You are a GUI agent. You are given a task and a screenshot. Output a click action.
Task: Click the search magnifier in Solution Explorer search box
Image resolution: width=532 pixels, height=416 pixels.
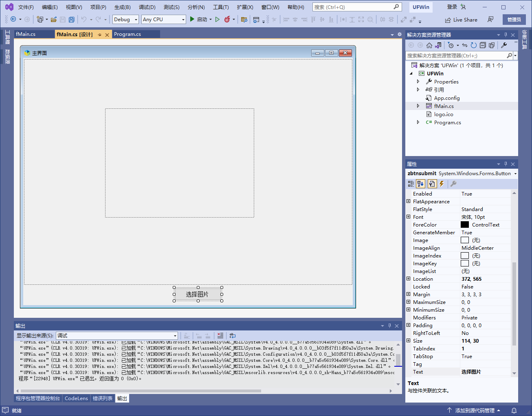[509, 55]
